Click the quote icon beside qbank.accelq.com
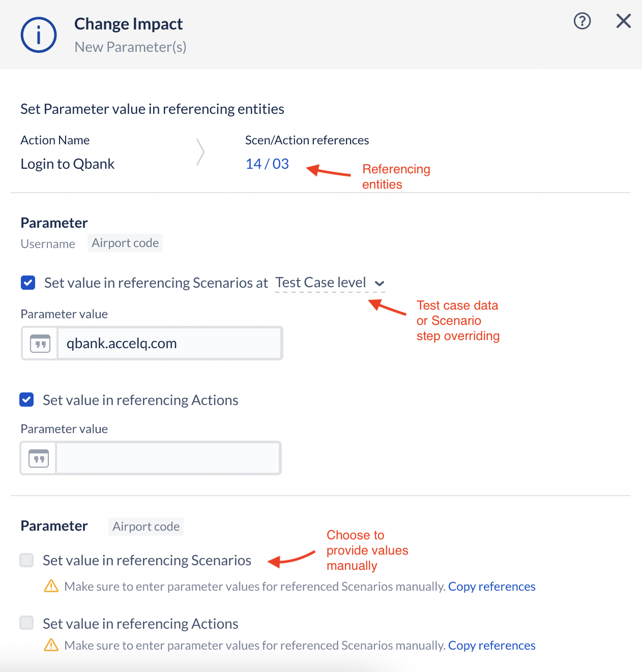This screenshot has height=672, width=642. 40,344
